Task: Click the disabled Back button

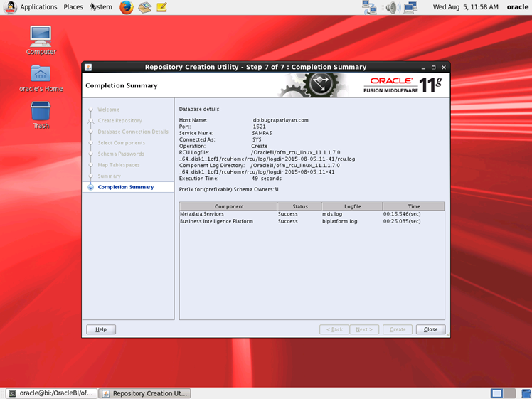Action: point(334,329)
